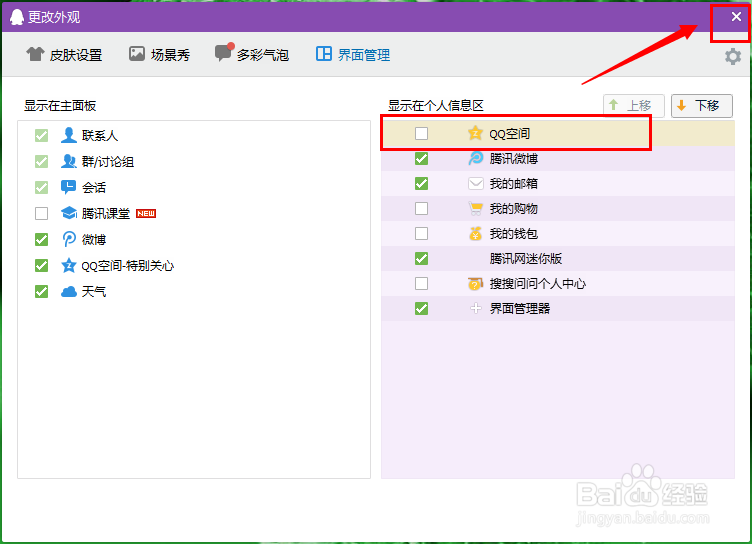Click the 显示在个人信息区 heading text
The image size is (752, 544).
click(x=435, y=106)
